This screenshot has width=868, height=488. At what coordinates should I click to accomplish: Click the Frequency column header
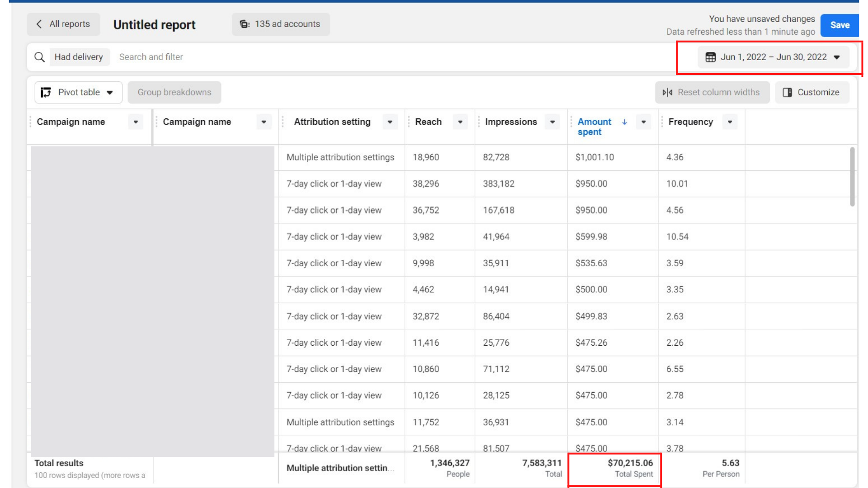[691, 122]
